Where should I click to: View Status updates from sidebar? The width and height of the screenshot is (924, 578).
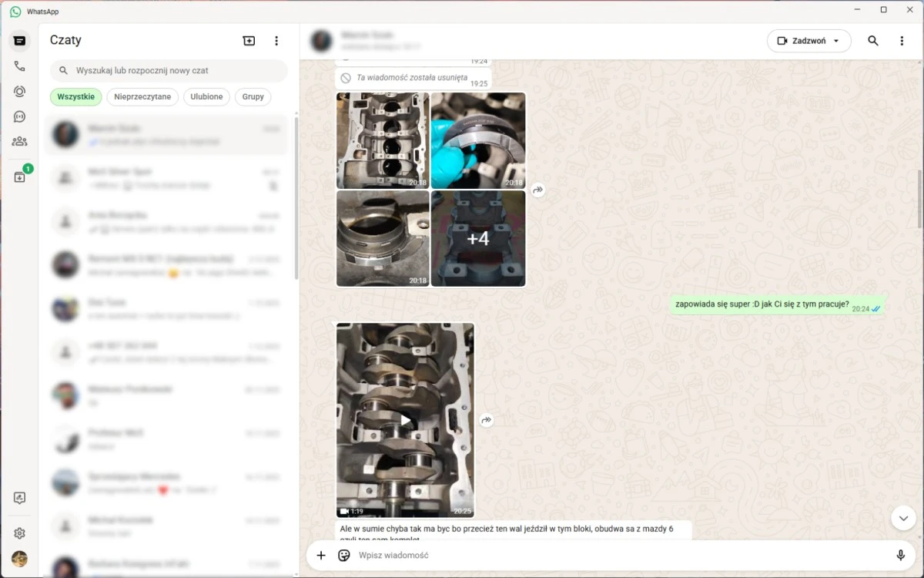pos(19,91)
